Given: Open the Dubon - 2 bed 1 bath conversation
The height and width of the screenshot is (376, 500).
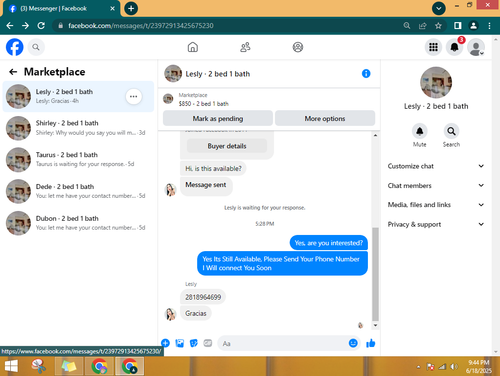Looking at the screenshot, I should (78, 223).
